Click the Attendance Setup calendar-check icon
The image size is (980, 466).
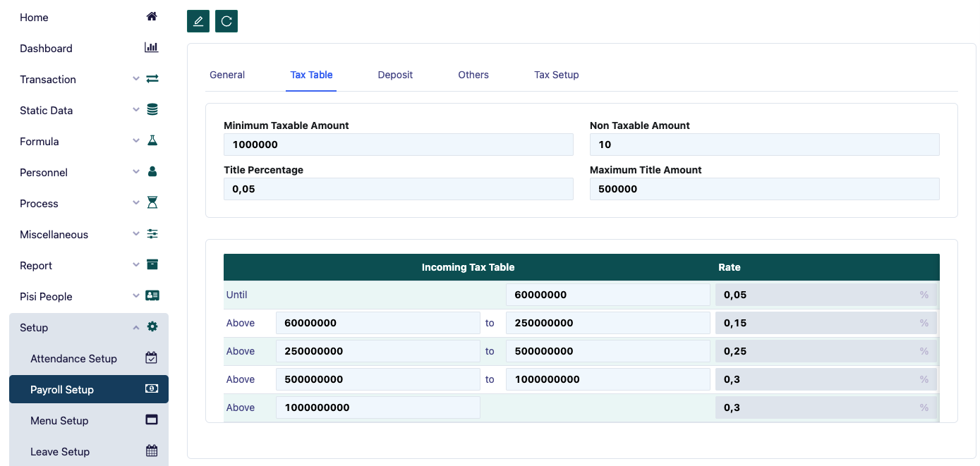152,358
